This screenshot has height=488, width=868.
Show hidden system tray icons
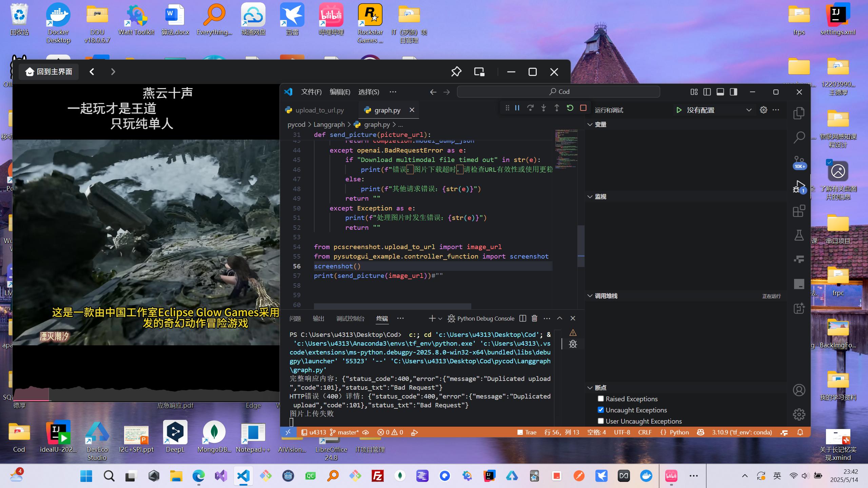(x=745, y=476)
